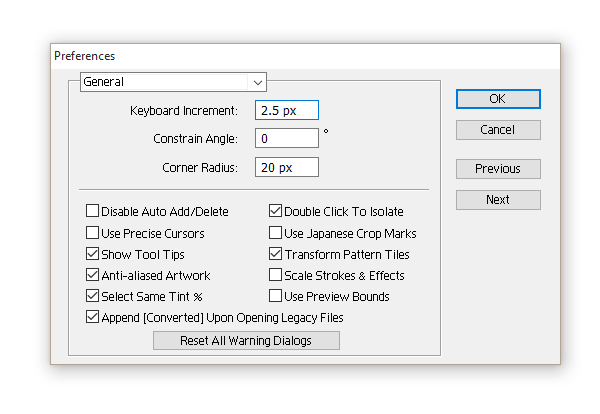This screenshot has width=600, height=414.
Task: Click the Corner Radius input field
Action: click(286, 167)
